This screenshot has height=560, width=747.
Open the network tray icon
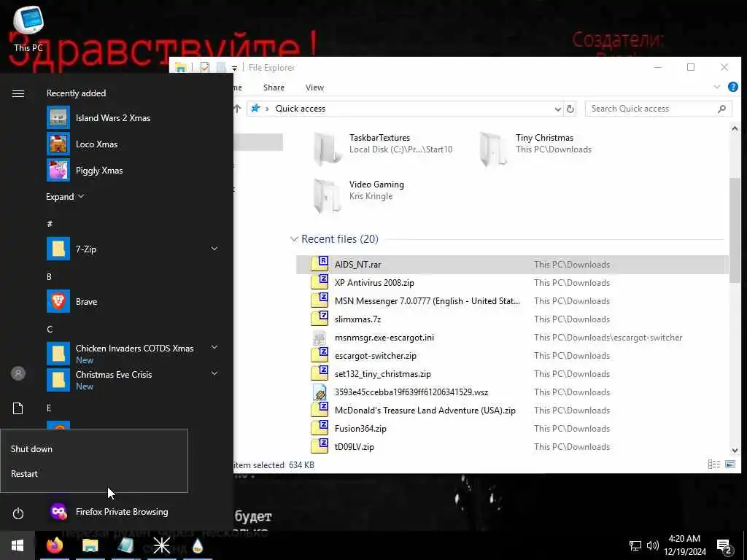point(635,545)
